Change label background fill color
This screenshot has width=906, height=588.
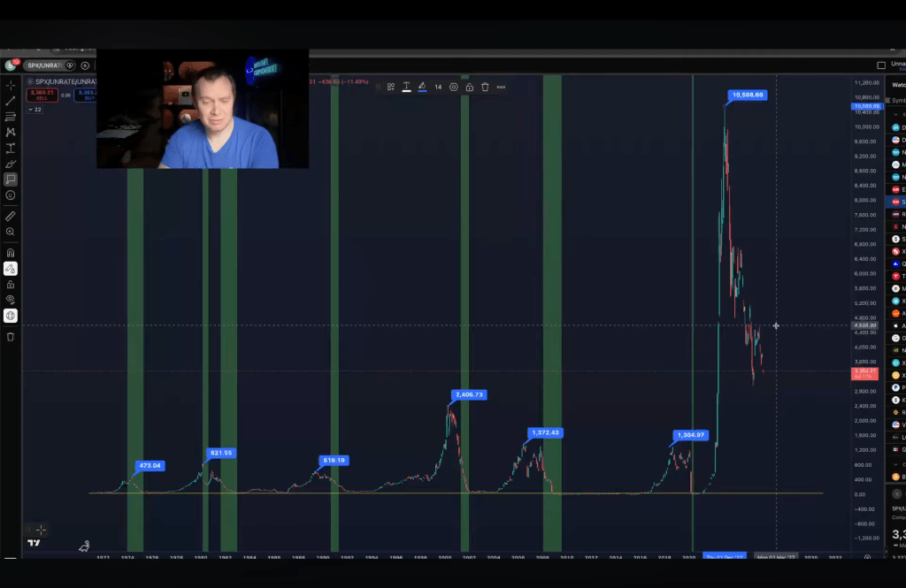(422, 88)
